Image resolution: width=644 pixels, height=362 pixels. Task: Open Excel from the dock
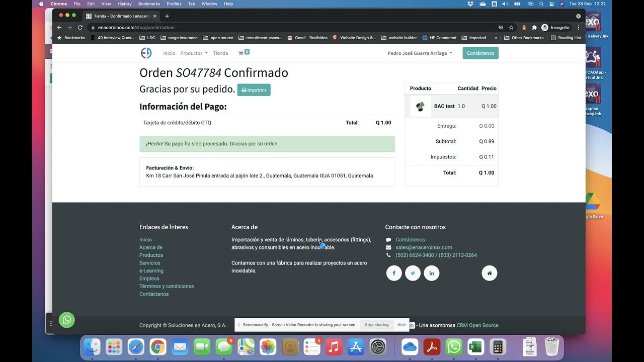click(x=475, y=347)
